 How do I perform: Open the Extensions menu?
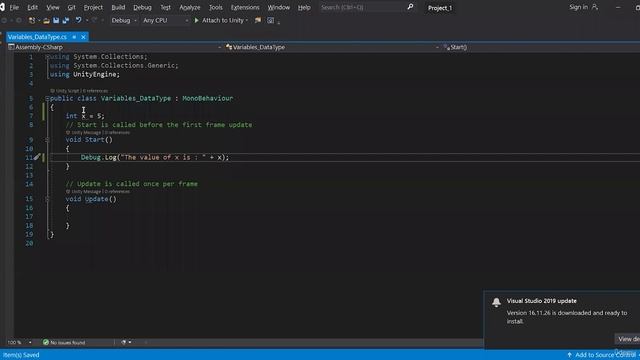coord(245,7)
